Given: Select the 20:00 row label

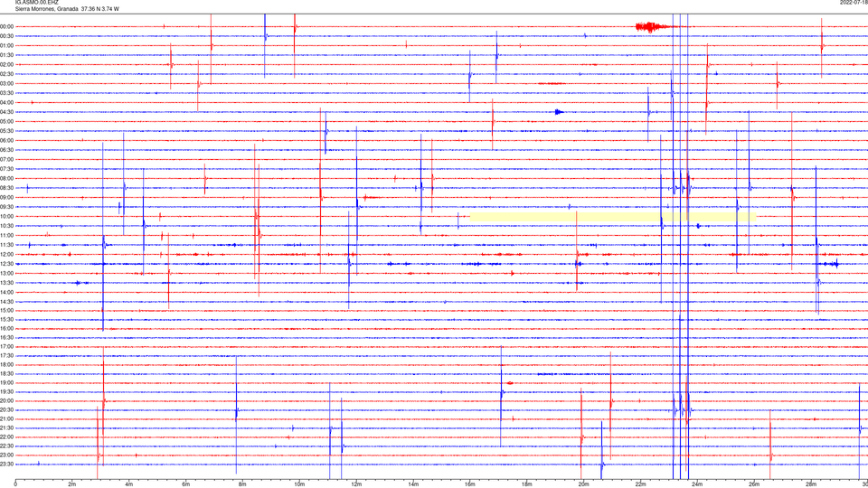Looking at the screenshot, I should coord(7,400).
